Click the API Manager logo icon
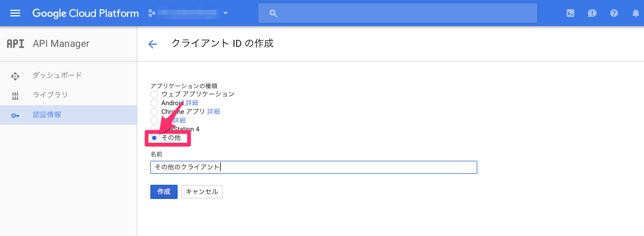This screenshot has height=236, width=644. point(16,44)
